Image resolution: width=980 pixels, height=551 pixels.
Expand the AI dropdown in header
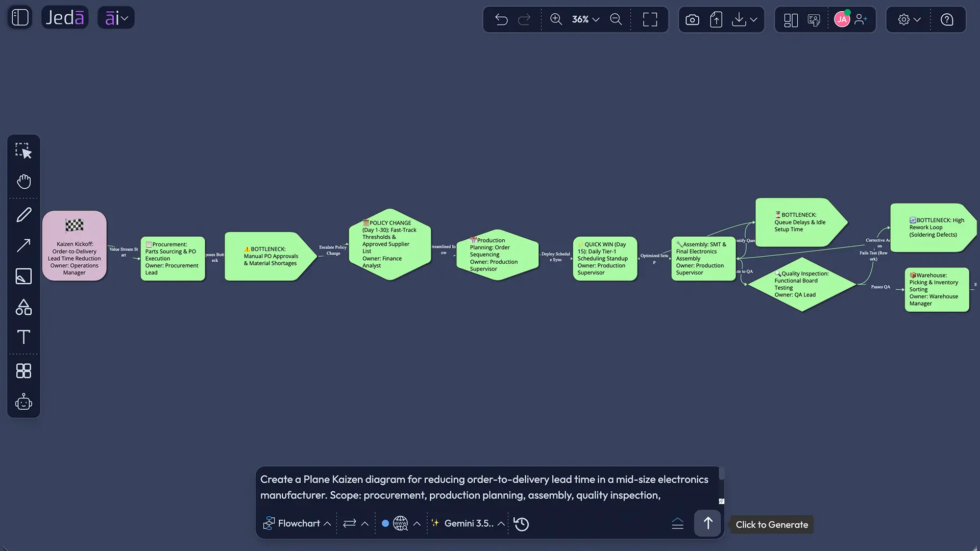(x=116, y=18)
